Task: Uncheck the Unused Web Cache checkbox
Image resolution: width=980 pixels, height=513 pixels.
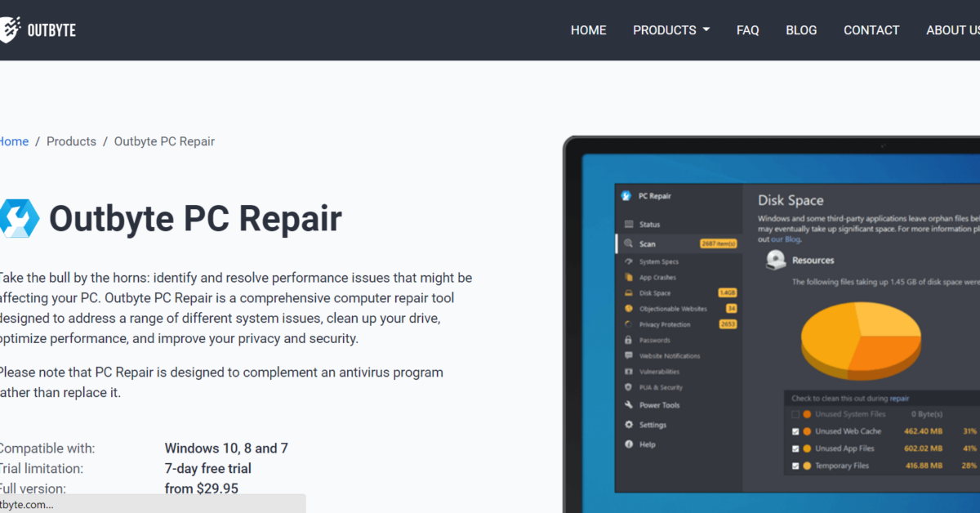Action: 795,431
